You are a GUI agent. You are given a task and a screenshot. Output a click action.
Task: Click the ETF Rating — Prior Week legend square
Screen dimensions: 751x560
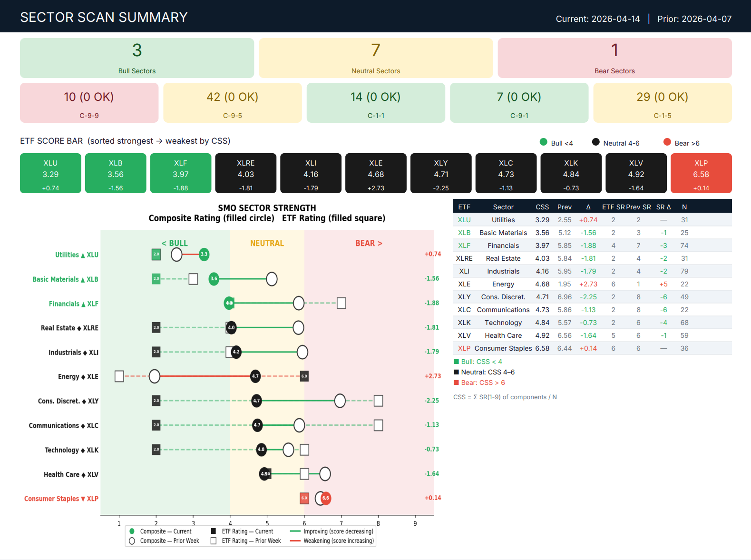(214, 541)
